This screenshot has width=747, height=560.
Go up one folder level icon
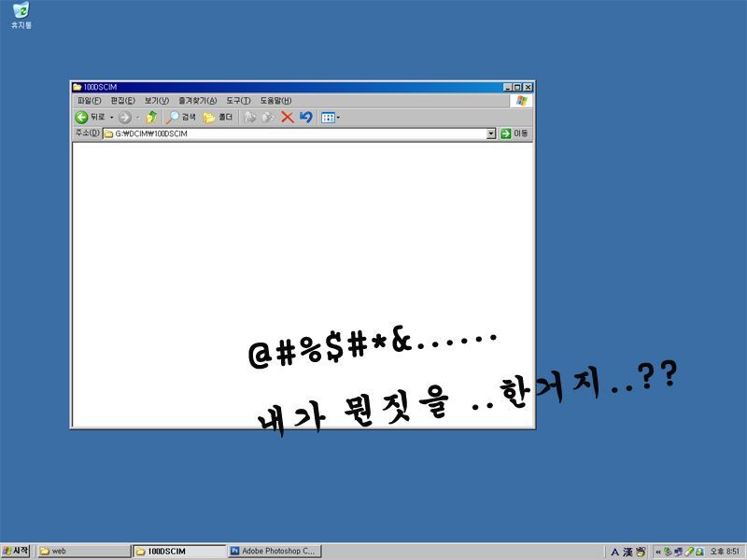coord(151,118)
